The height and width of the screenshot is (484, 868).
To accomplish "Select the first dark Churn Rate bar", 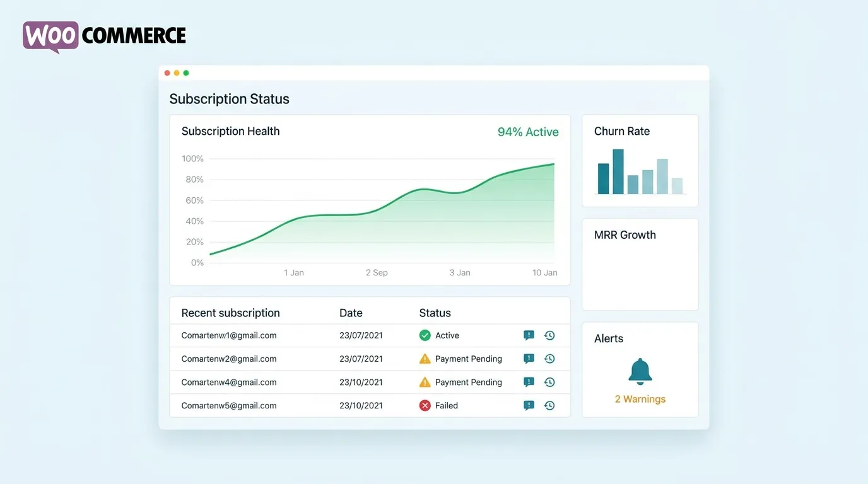I will 604,179.
